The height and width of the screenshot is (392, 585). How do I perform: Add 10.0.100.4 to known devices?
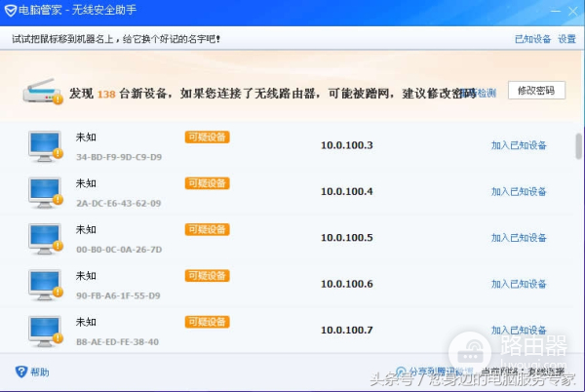click(x=519, y=191)
